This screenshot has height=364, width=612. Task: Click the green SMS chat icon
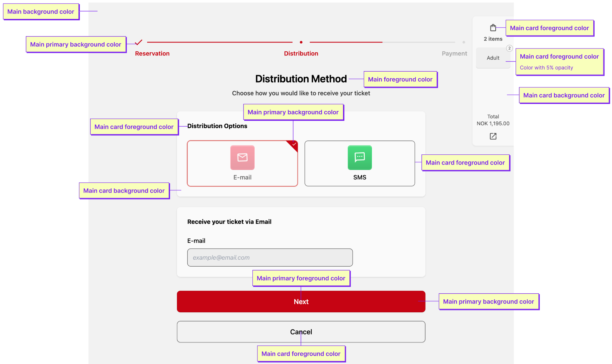coord(360,158)
